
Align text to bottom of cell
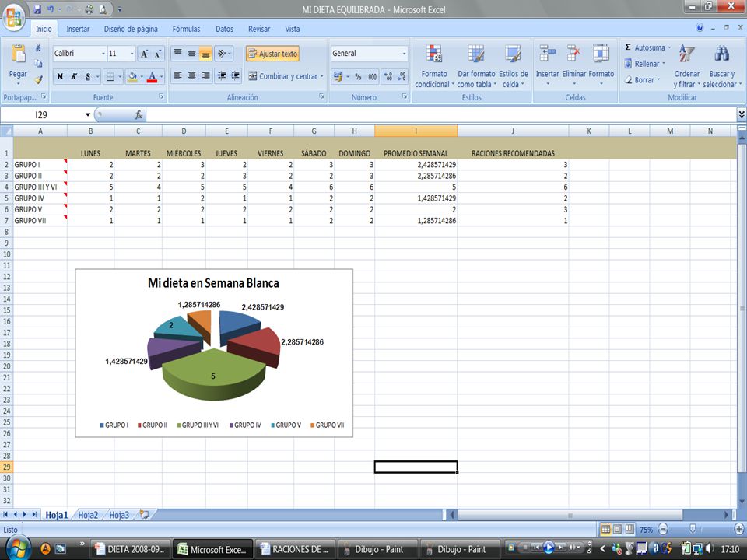tap(205, 54)
